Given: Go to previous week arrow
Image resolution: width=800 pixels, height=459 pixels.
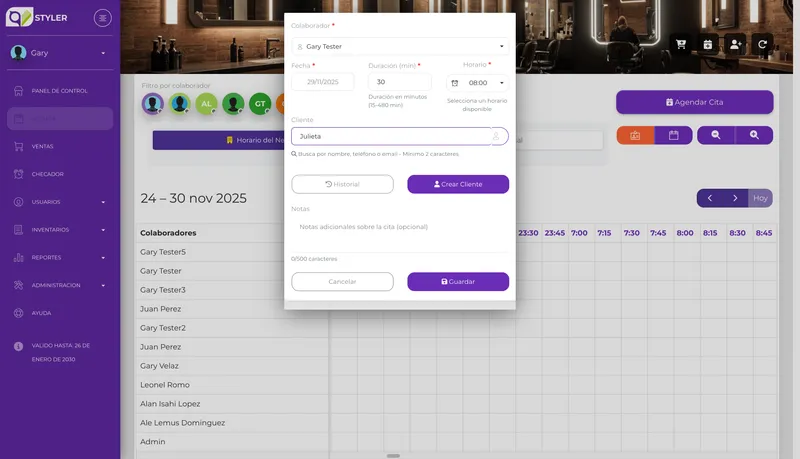Looking at the screenshot, I should [x=710, y=198].
